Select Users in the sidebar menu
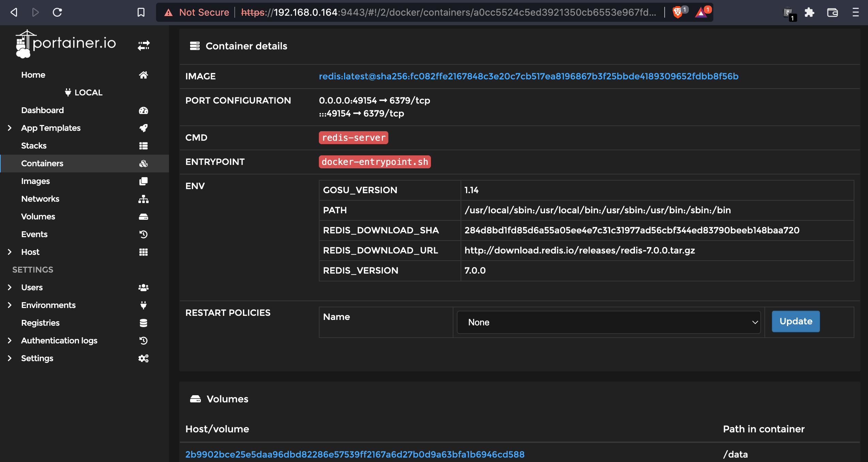Viewport: 868px width, 462px height. (32, 287)
